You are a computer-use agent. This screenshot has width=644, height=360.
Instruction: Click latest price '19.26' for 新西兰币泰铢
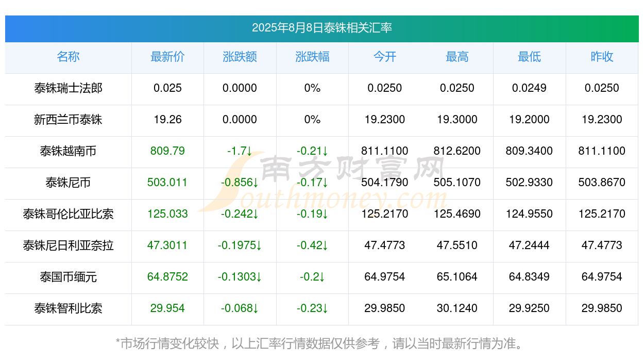click(167, 120)
